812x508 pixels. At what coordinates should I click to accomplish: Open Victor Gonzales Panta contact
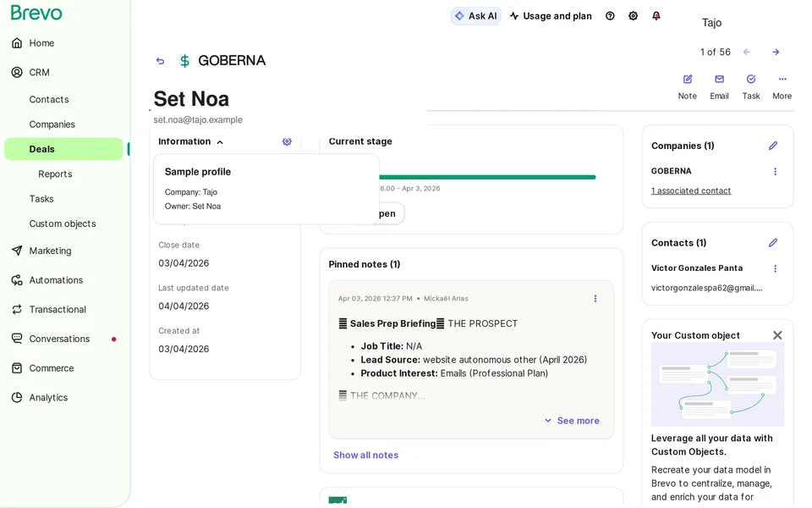pos(696,268)
